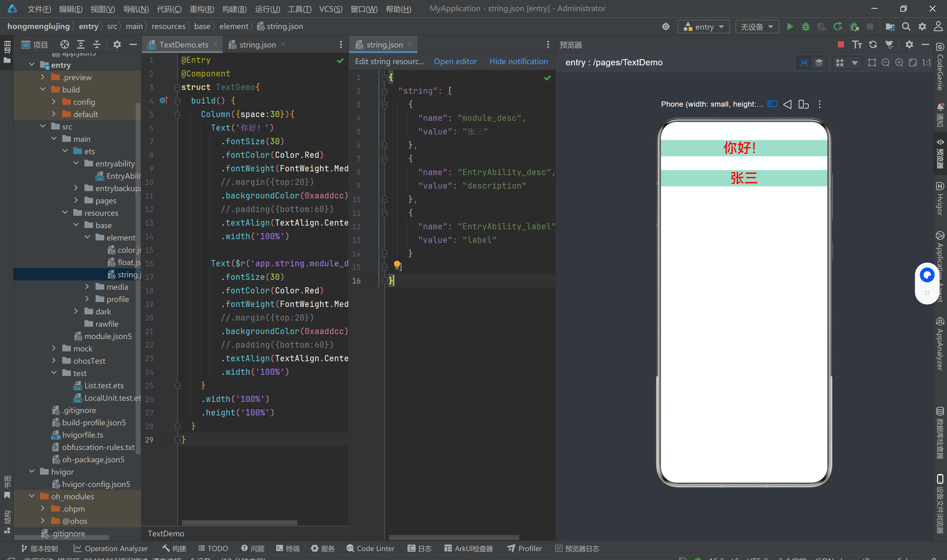Screen dimensions: 947x560
Task: Open the ArkUI检查器 panel
Action: point(468,548)
